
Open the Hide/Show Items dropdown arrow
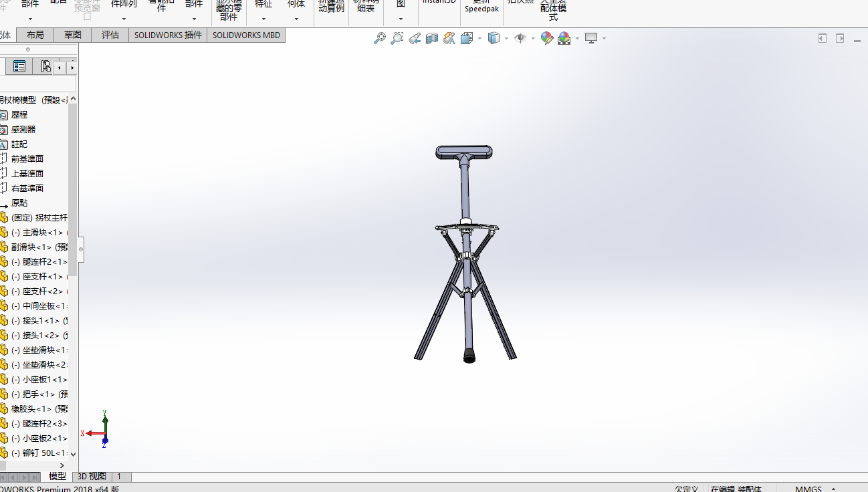533,38
